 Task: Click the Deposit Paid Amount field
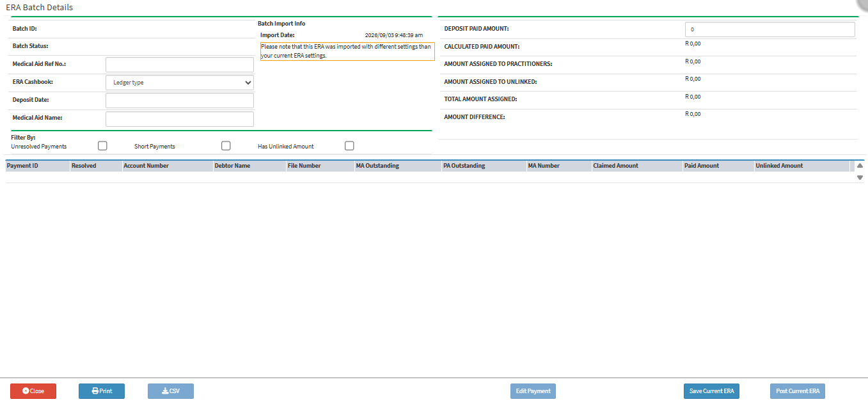pos(770,29)
